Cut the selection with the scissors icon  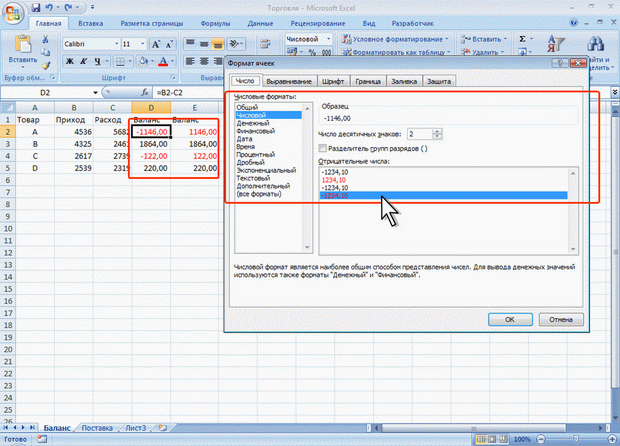(x=45, y=40)
